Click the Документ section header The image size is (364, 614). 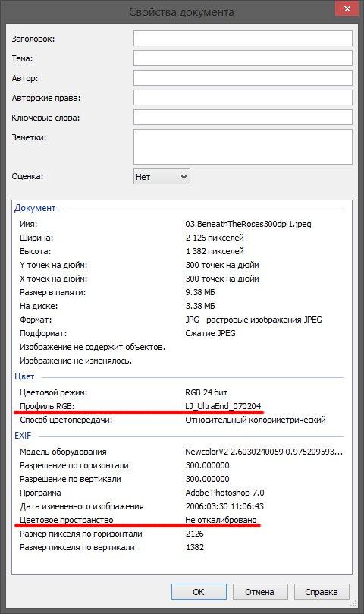(x=35, y=208)
